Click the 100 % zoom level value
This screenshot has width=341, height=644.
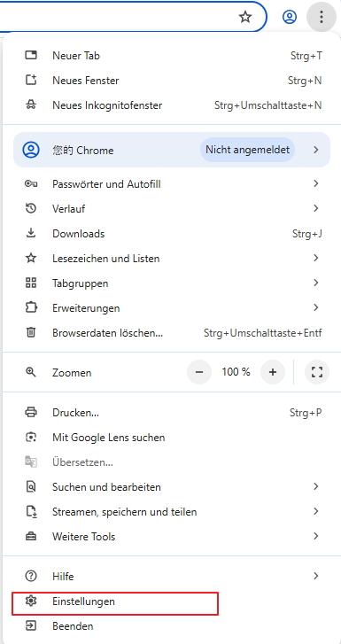click(x=236, y=372)
